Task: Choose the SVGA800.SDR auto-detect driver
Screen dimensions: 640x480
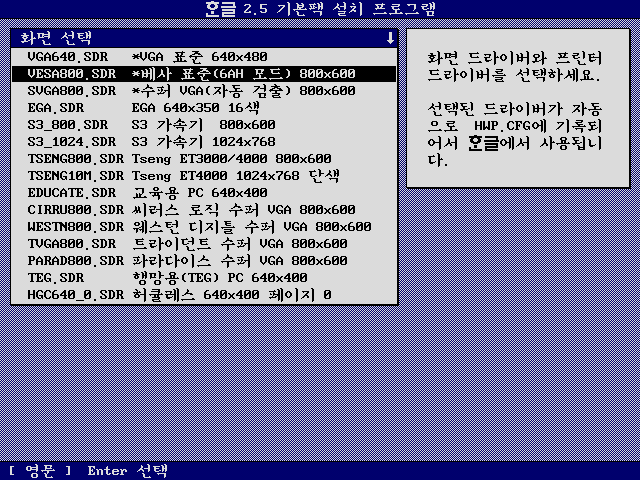Action: [x=204, y=91]
